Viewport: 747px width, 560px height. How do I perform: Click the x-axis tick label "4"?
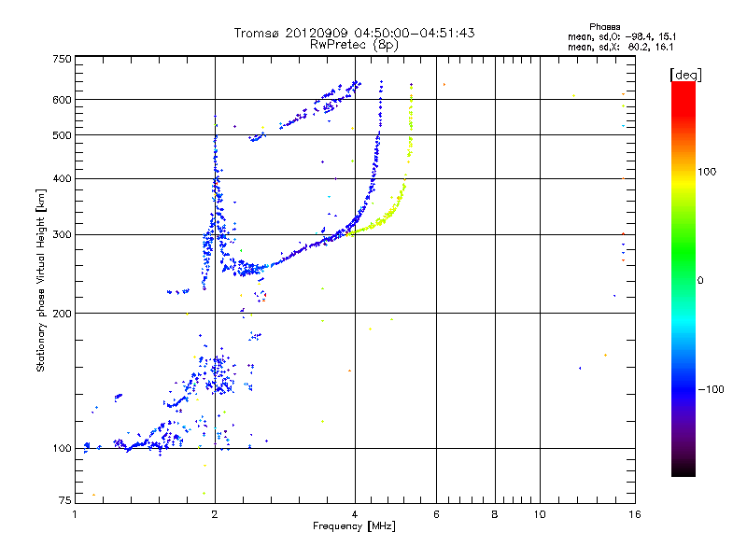pyautogui.click(x=355, y=514)
